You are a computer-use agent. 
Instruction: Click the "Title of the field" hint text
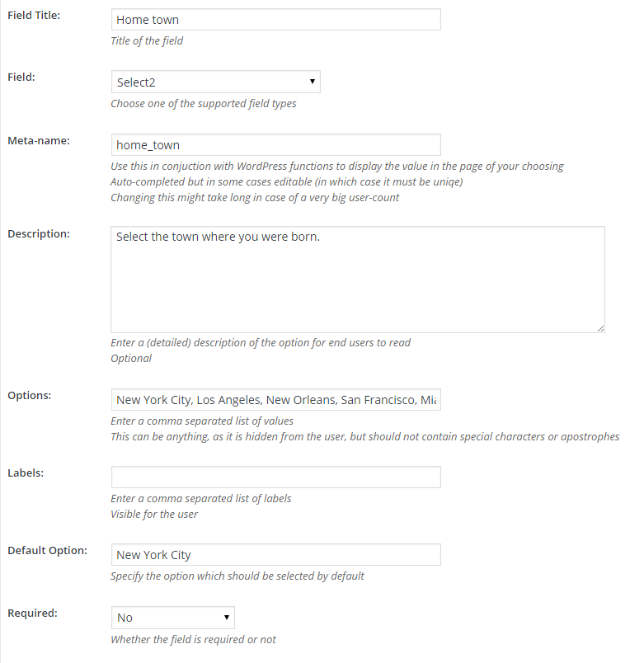point(147,40)
